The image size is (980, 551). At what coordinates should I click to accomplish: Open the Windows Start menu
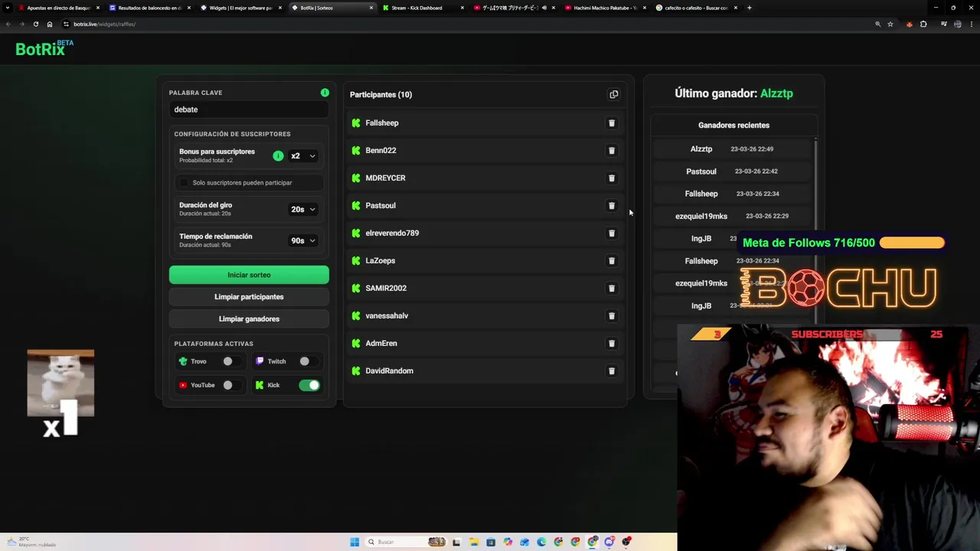[354, 542]
